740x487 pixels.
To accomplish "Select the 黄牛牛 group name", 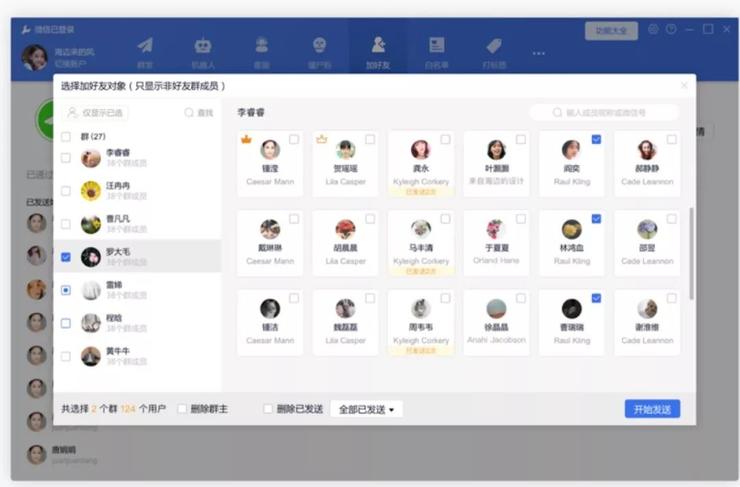I will click(118, 351).
